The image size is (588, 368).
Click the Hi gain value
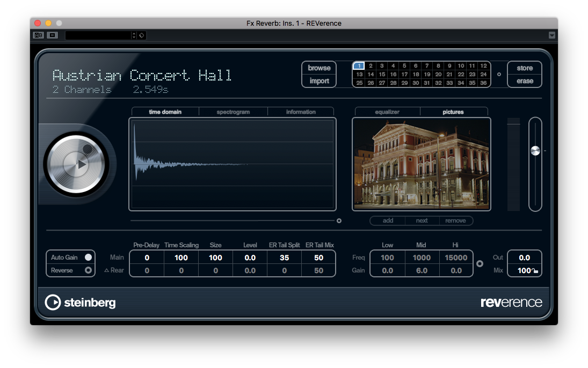click(456, 270)
